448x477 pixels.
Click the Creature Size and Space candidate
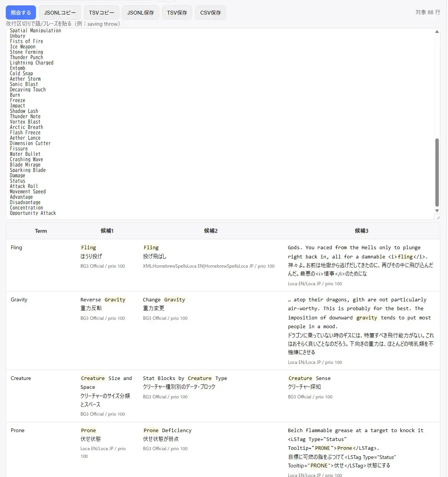(x=106, y=383)
